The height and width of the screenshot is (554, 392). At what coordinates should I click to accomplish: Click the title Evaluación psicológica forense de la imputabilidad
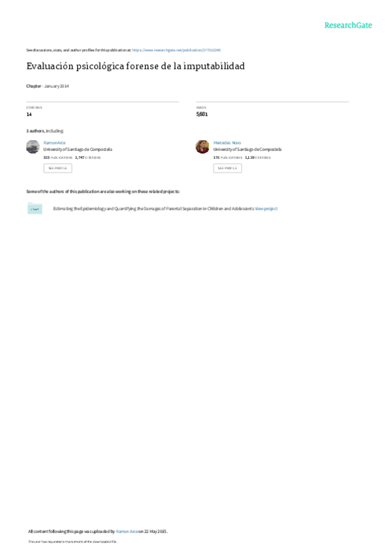(x=135, y=67)
